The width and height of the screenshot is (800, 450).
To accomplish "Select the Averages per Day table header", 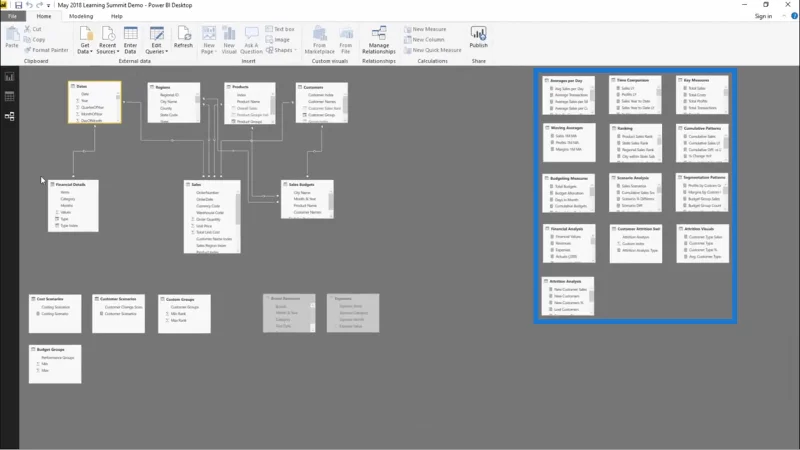I will (x=568, y=81).
